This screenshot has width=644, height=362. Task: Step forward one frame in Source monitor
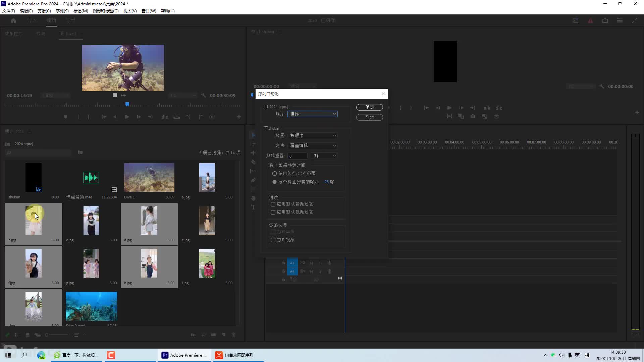pyautogui.click(x=139, y=117)
